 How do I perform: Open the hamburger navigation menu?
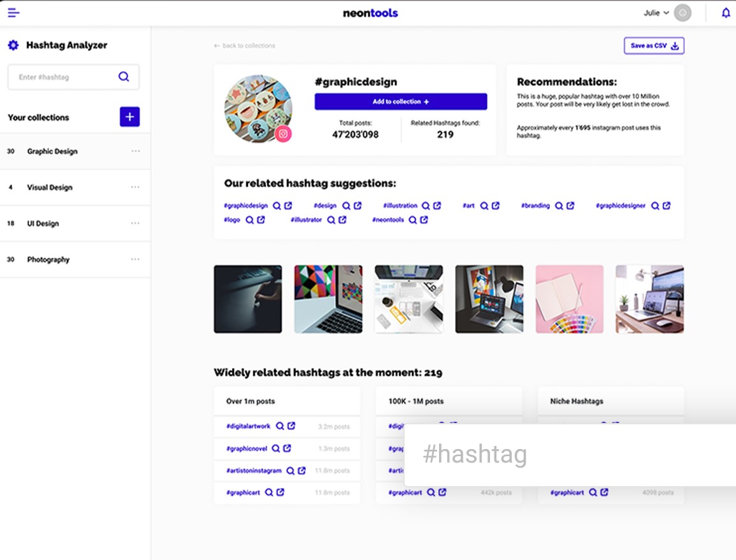[x=13, y=12]
